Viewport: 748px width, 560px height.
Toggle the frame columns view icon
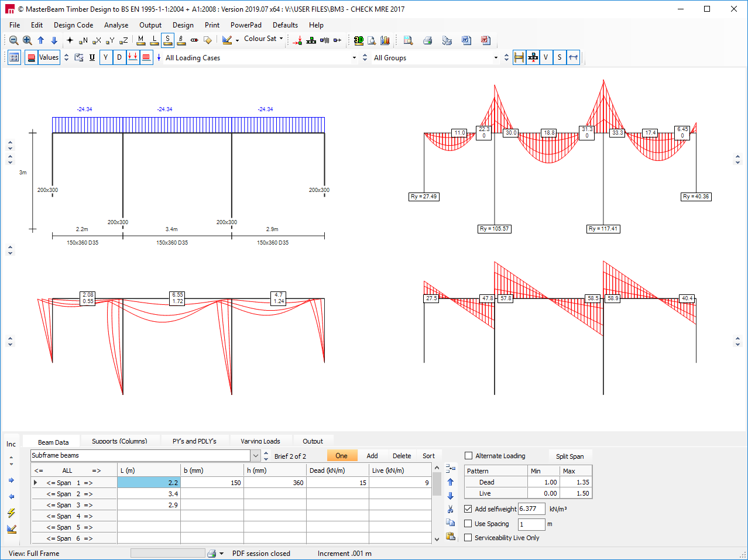point(519,57)
